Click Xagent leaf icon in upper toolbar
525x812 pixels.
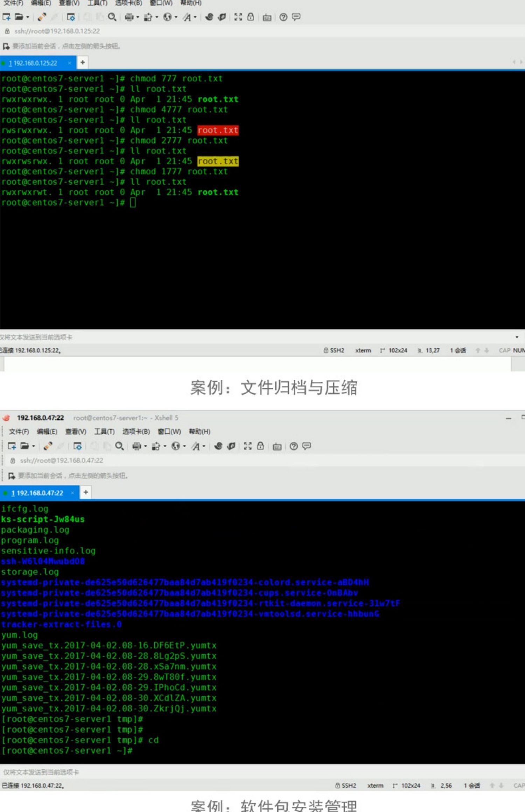pos(222,17)
